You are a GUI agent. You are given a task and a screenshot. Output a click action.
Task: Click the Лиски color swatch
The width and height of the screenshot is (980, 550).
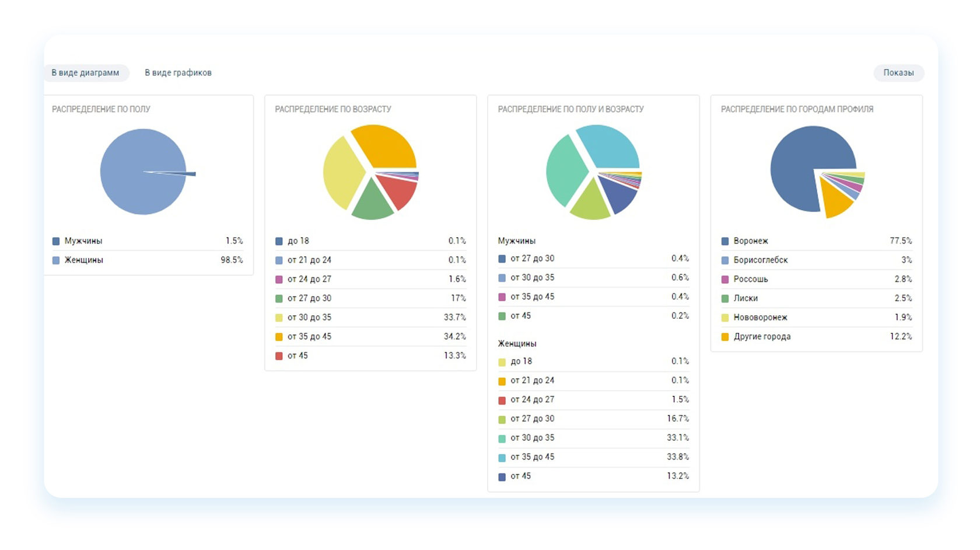click(725, 299)
